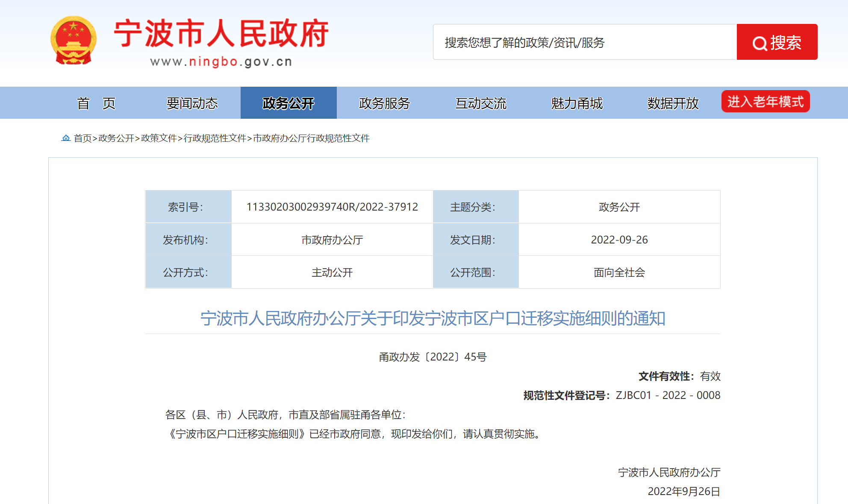Click the red 搜索 search button
Screen dimensions: 848x504
click(x=777, y=42)
